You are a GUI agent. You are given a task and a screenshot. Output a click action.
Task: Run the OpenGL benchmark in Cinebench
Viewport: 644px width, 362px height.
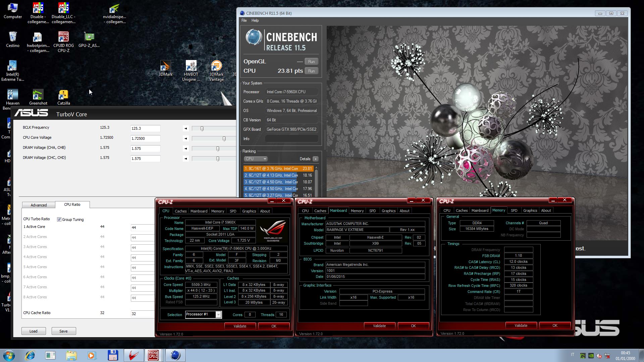coord(311,62)
